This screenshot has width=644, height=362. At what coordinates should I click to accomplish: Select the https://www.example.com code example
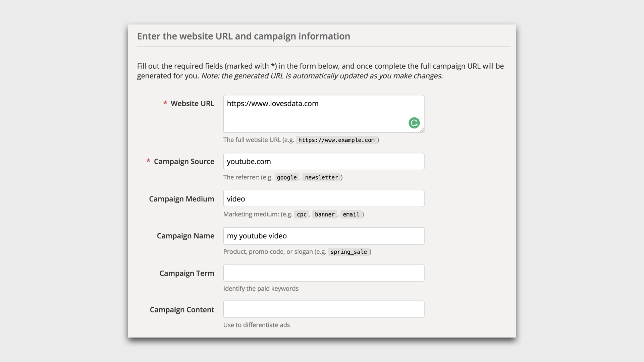(x=336, y=140)
